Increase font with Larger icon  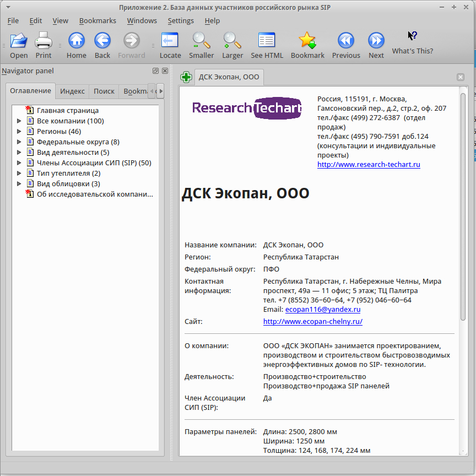coord(232,41)
